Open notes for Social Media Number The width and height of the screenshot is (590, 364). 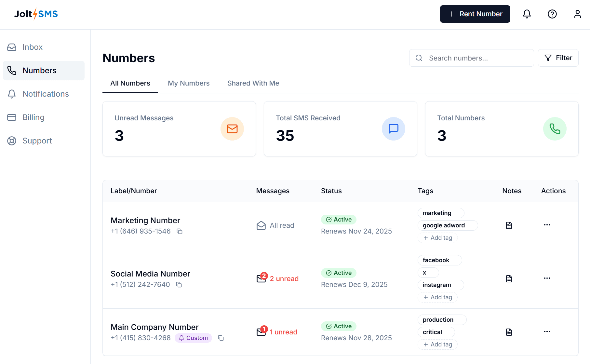(509, 278)
